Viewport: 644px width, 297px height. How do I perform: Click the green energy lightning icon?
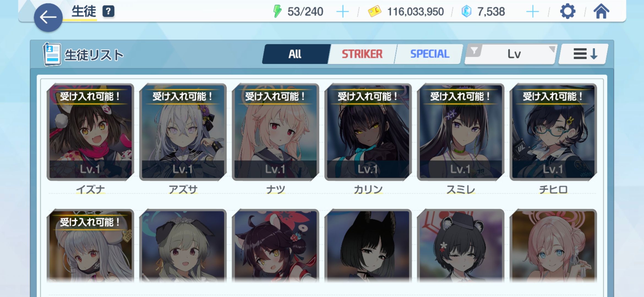point(277,12)
